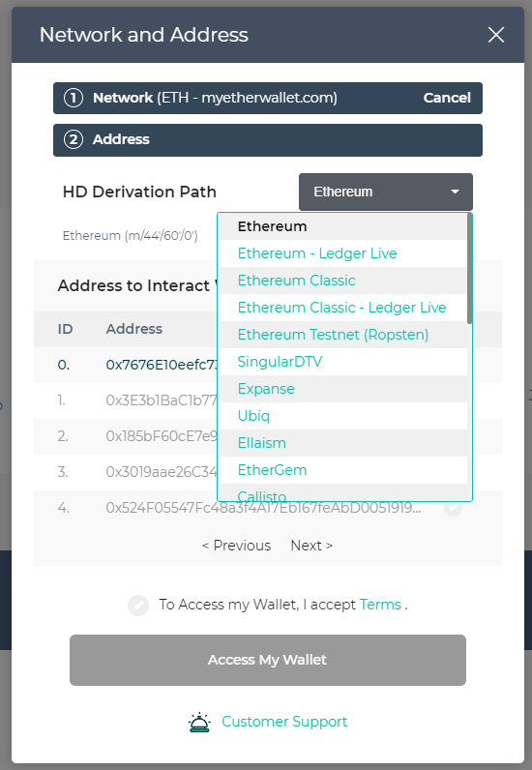Close the Network and Address dialog
The width and height of the screenshot is (532, 770).
496,35
